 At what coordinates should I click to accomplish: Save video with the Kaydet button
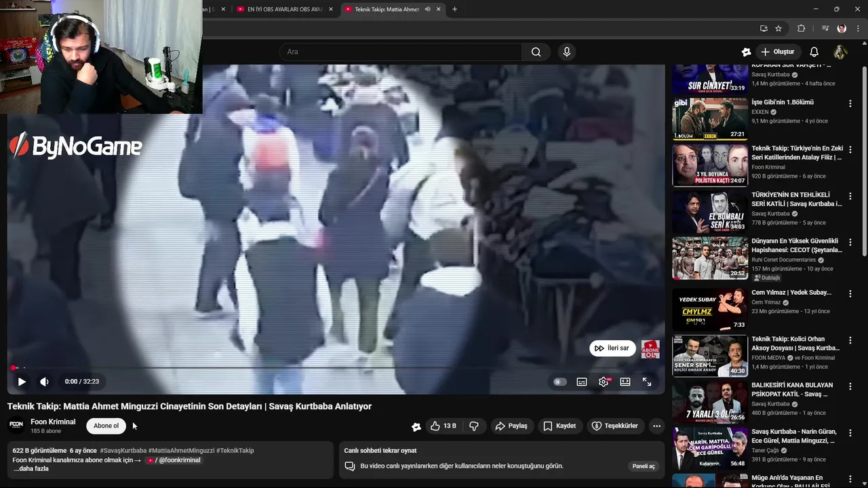(x=559, y=426)
